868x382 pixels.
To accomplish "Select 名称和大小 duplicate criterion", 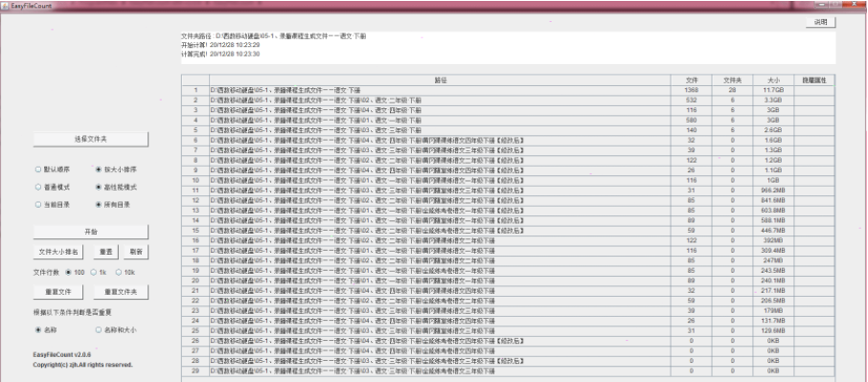I will point(115,330).
